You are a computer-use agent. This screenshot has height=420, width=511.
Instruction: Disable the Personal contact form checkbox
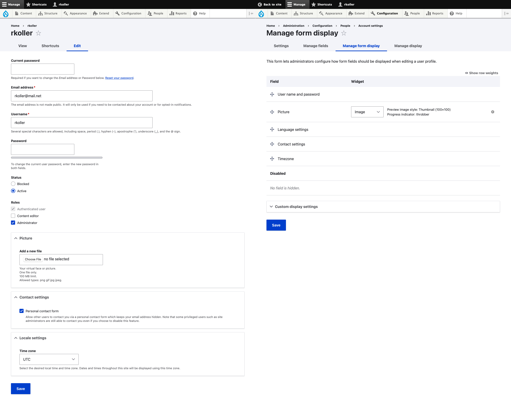(x=22, y=311)
